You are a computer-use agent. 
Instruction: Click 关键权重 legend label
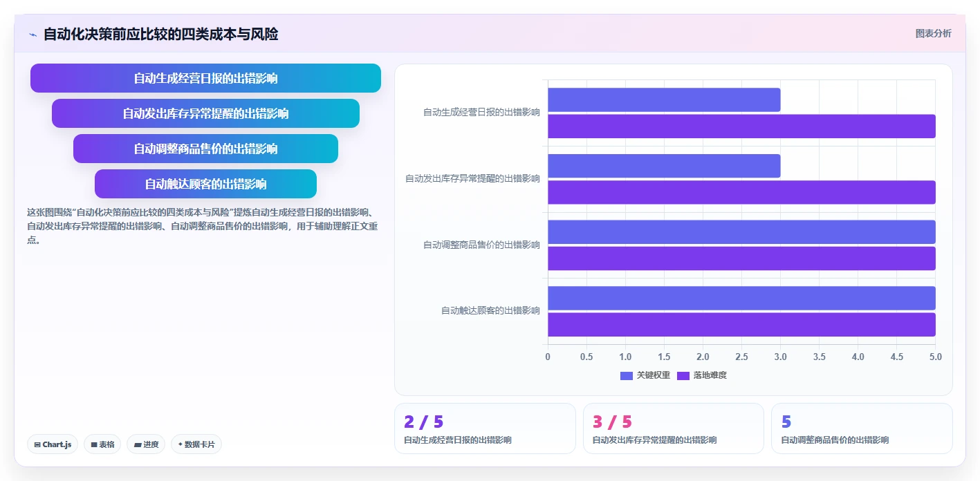653,375
